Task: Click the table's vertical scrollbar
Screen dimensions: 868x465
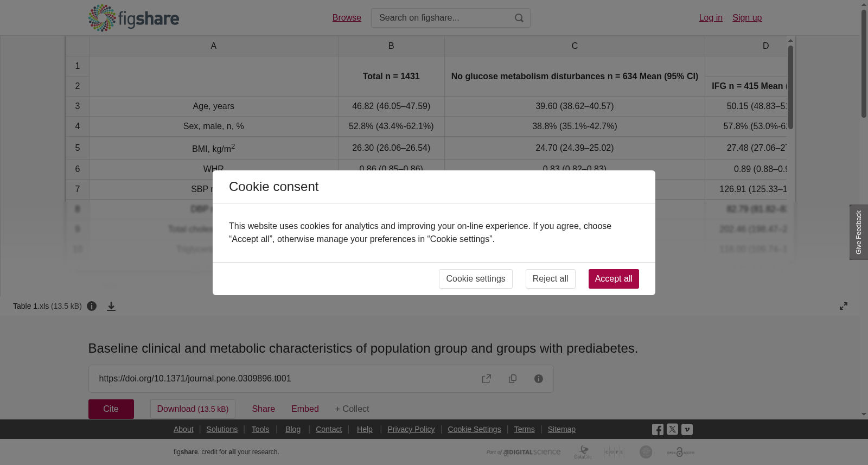Action: coord(790,87)
